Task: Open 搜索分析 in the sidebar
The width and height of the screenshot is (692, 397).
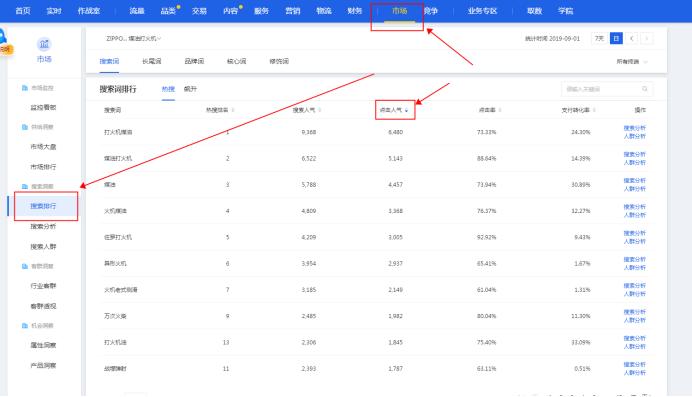Action: point(43,226)
